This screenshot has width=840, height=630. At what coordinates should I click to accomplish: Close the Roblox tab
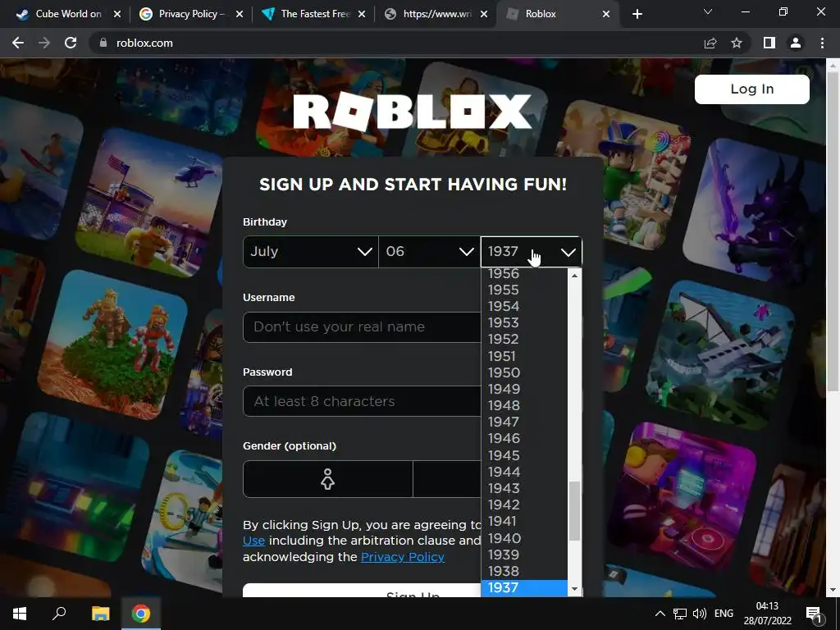point(606,14)
